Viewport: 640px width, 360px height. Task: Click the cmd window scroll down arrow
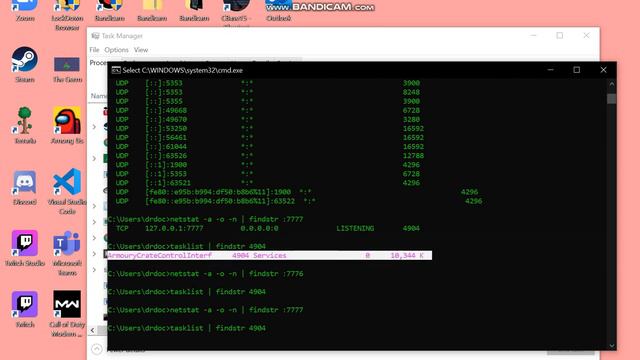(611, 345)
